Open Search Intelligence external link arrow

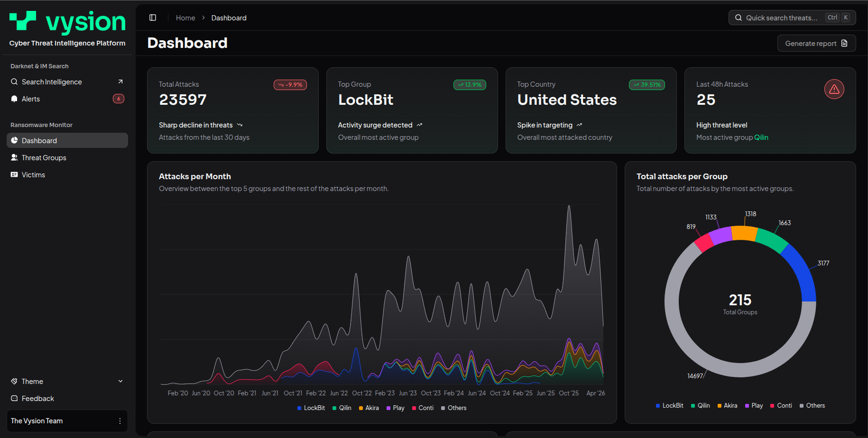120,82
